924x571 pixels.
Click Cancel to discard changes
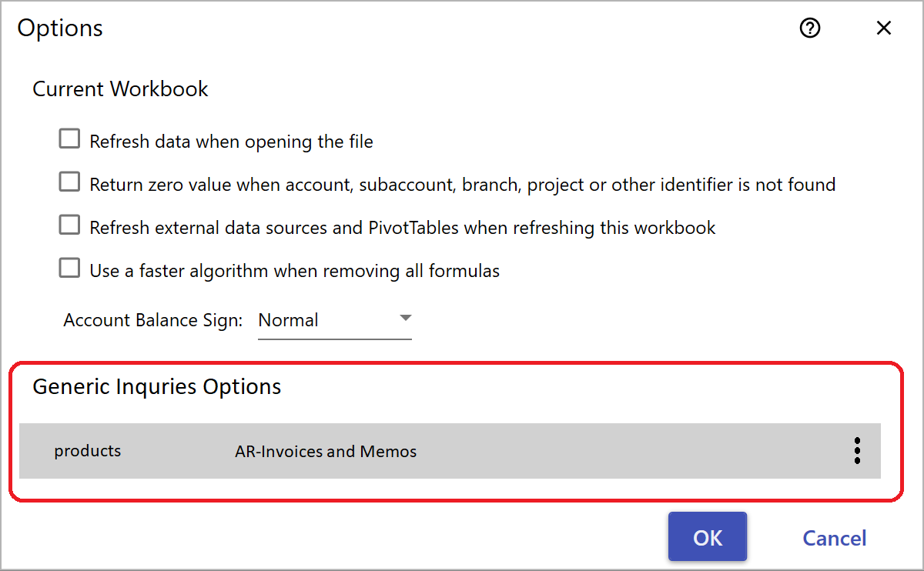pos(835,538)
